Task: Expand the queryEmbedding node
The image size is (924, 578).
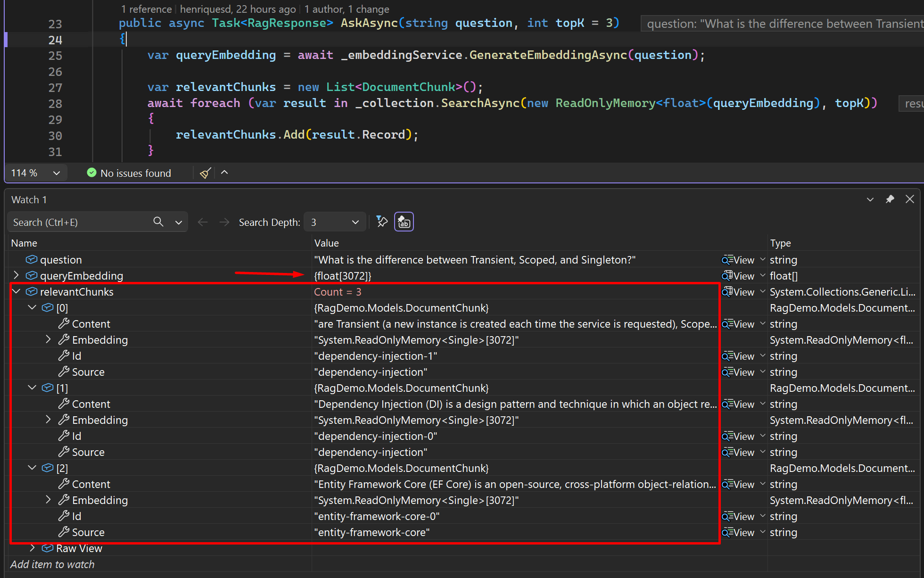Action: point(16,275)
